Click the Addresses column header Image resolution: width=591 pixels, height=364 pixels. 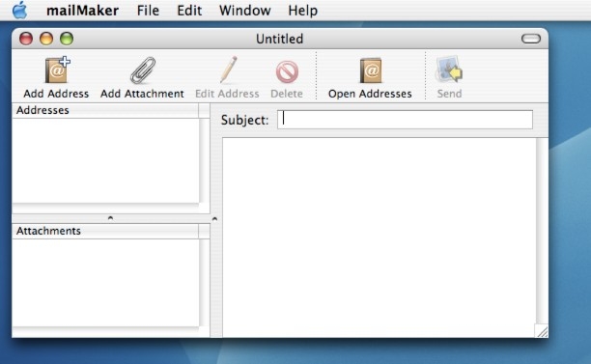point(105,110)
